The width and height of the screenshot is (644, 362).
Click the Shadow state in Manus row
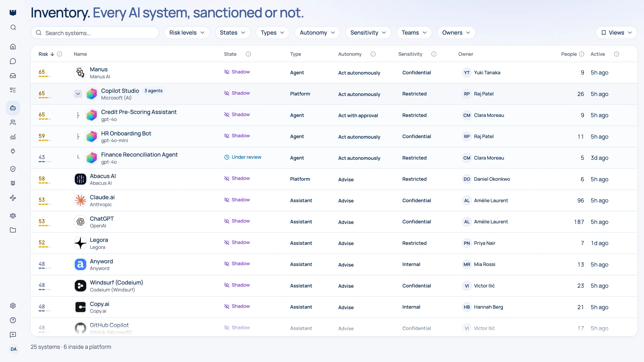(237, 72)
